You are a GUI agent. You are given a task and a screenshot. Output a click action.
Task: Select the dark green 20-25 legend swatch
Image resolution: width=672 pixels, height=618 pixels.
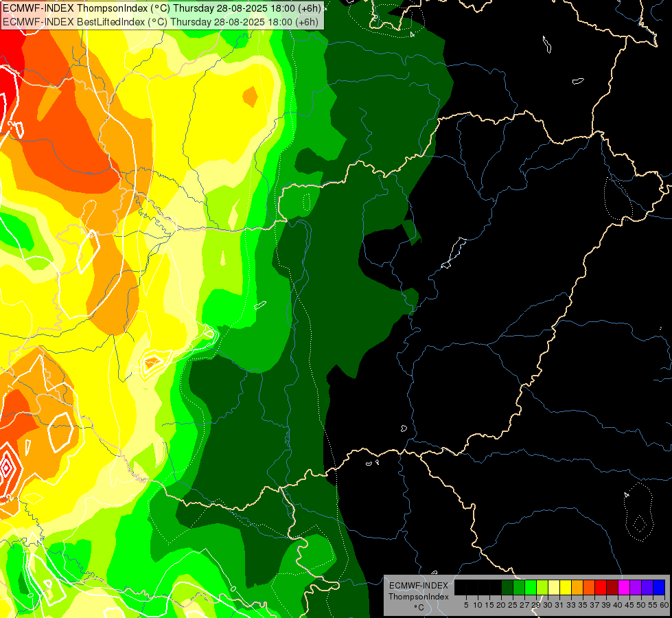(507, 587)
